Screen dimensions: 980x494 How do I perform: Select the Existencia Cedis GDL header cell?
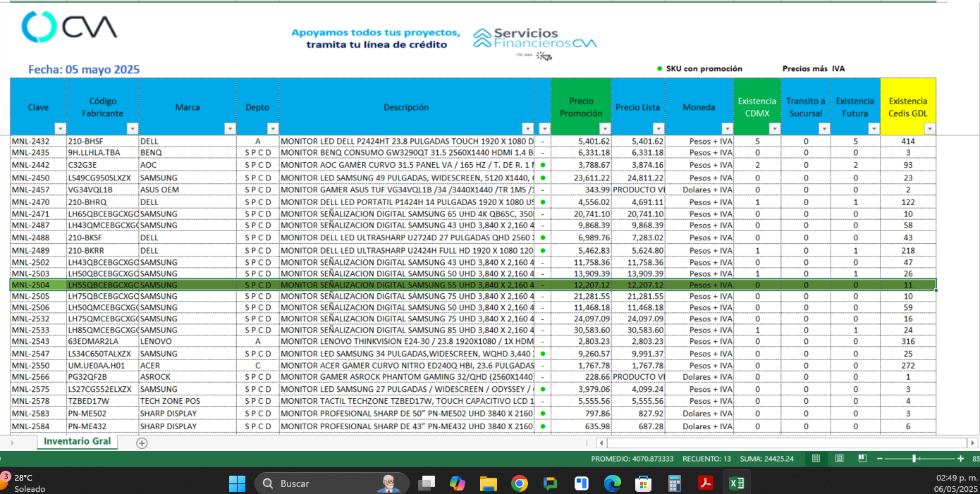point(908,107)
